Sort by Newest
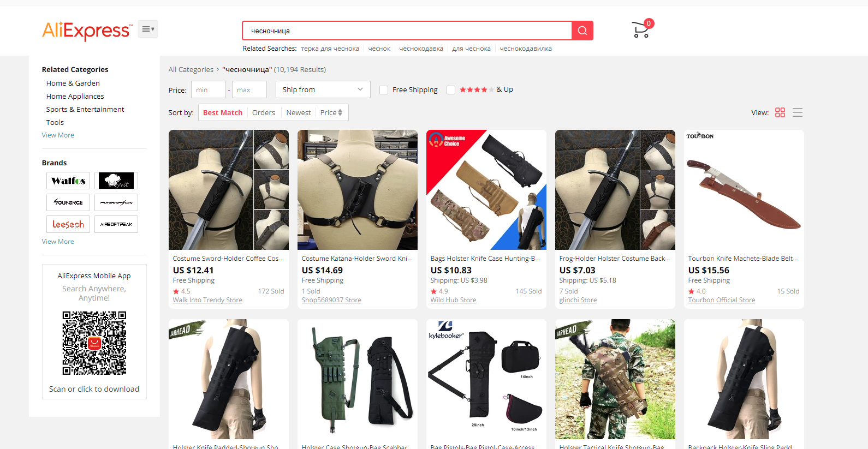This screenshot has width=868, height=449. pyautogui.click(x=299, y=112)
